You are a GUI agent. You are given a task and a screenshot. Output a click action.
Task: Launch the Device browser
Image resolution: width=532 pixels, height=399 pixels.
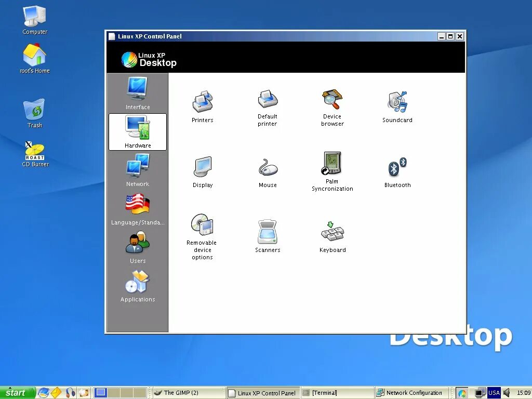pyautogui.click(x=332, y=108)
